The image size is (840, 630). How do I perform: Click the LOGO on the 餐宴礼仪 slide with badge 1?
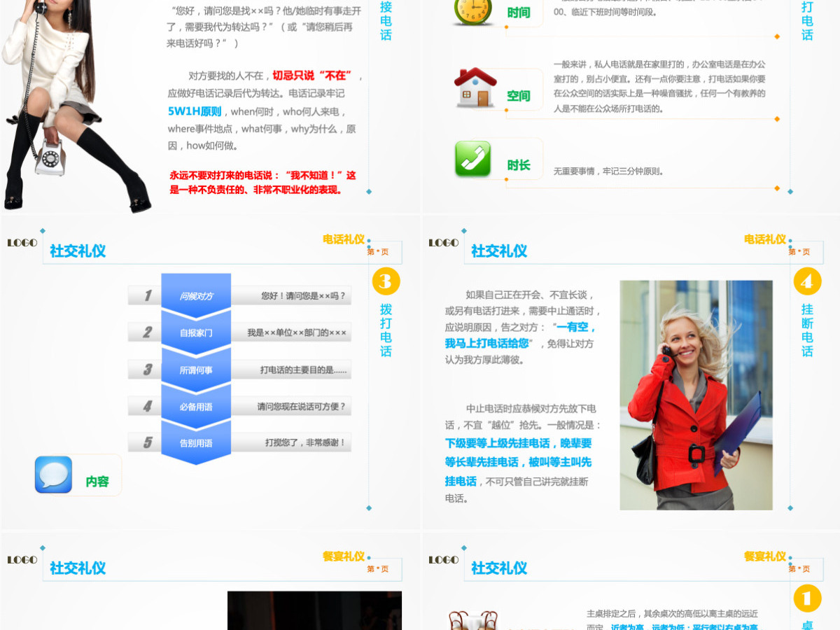[x=444, y=560]
